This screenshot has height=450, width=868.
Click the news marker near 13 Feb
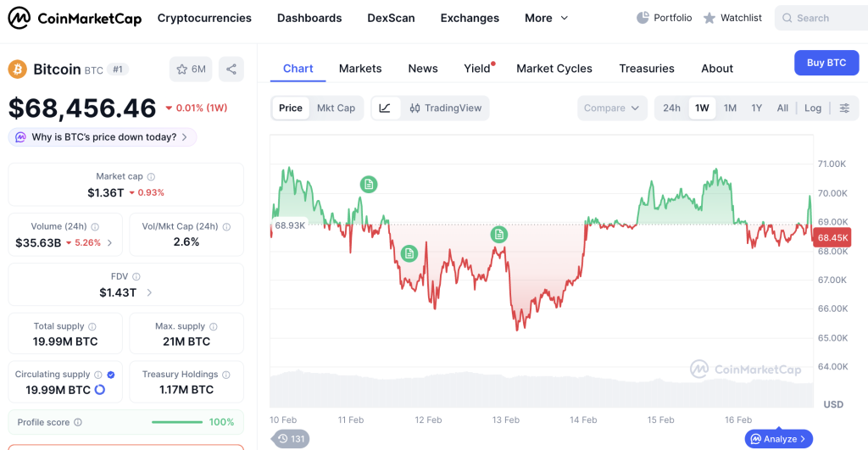tap(499, 235)
